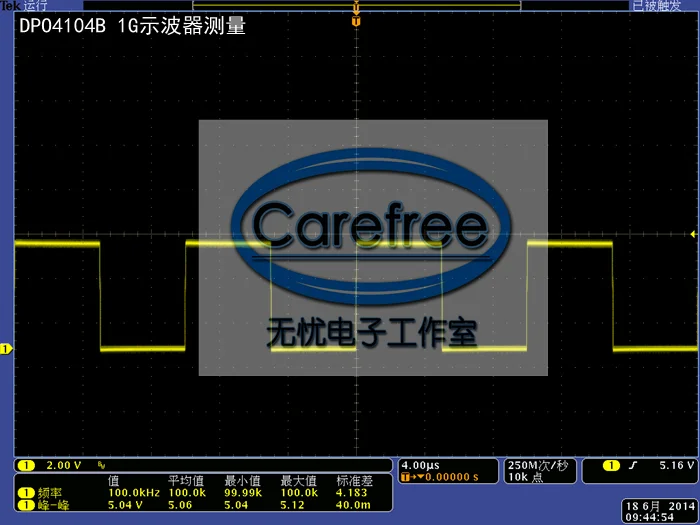This screenshot has height=525, width=700.
Task: Click the Tek logo at top left
Action: (x=10, y=5)
